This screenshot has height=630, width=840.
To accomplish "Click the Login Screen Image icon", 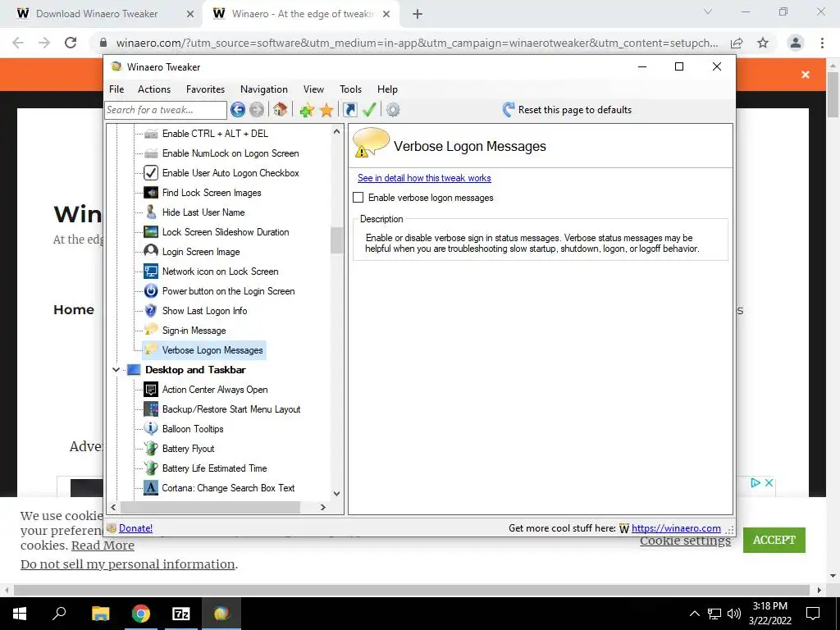I will (x=151, y=251).
